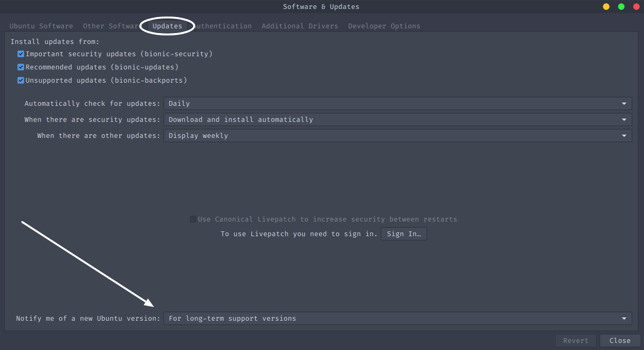Expand the security updates action dropdown

pos(398,120)
